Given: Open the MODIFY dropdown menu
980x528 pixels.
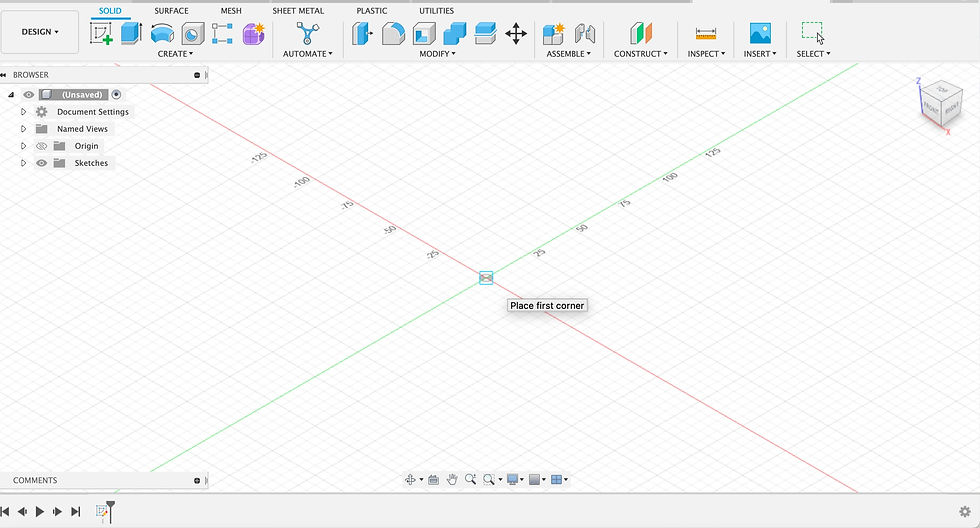Looking at the screenshot, I should point(438,54).
